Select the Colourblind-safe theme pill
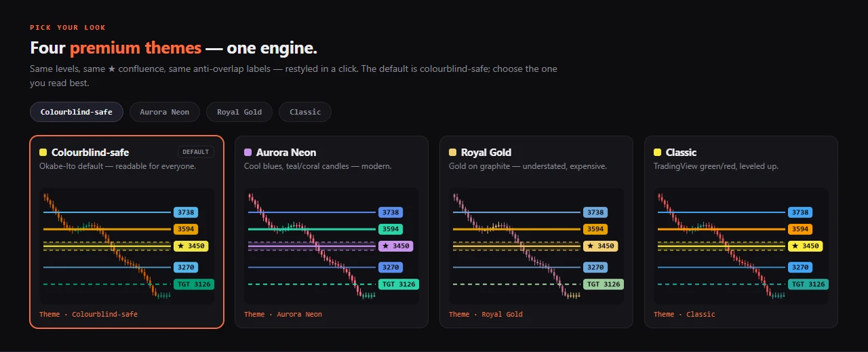 [x=77, y=112]
